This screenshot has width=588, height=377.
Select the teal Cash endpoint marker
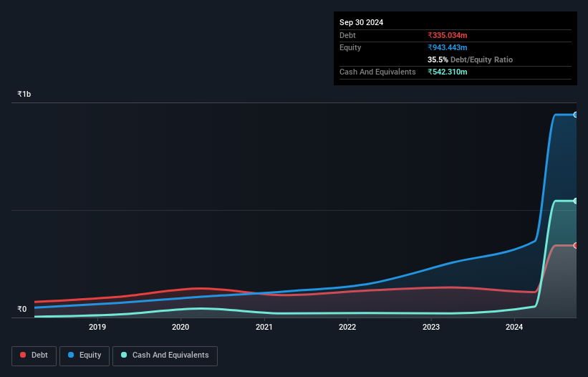[x=576, y=201]
